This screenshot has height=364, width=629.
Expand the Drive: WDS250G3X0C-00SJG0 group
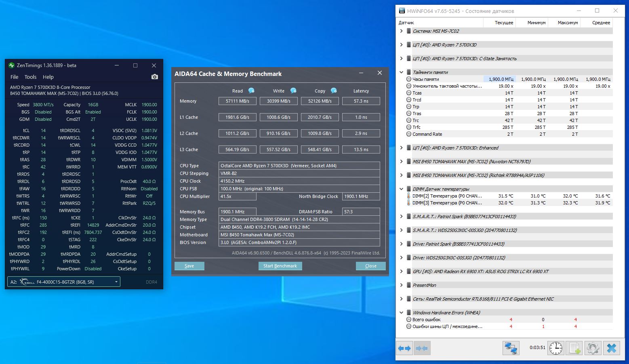pos(401,258)
